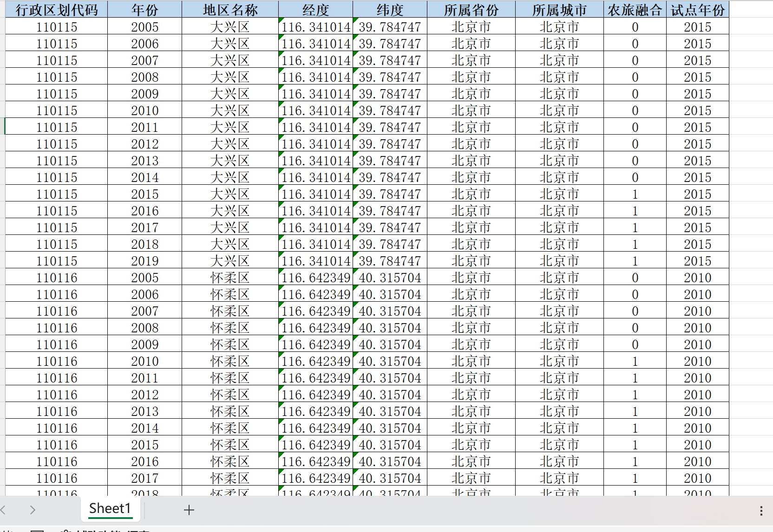Click 经度 116.341014 in 大兴区 2008 row
773x532 pixels.
click(x=316, y=77)
